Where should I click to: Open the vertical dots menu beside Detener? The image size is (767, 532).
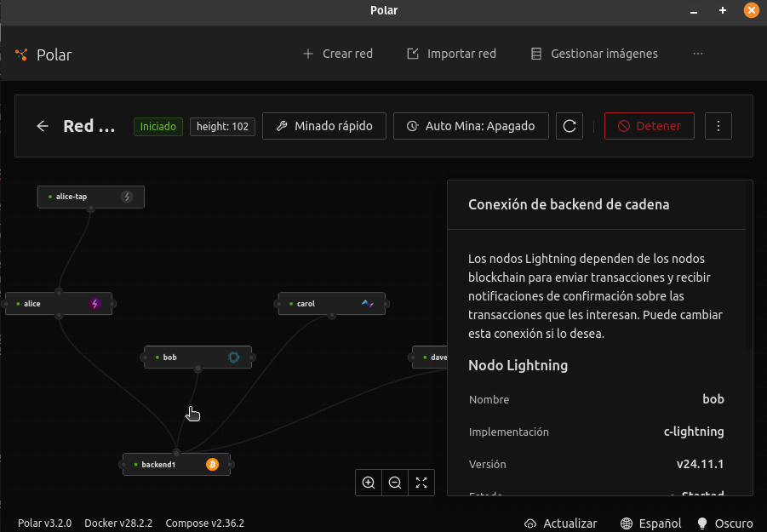(x=718, y=125)
